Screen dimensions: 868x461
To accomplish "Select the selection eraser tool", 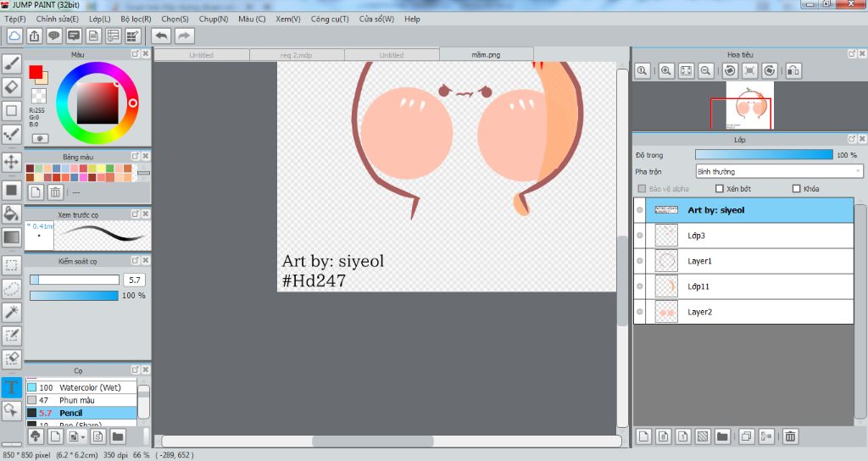I will click(12, 358).
